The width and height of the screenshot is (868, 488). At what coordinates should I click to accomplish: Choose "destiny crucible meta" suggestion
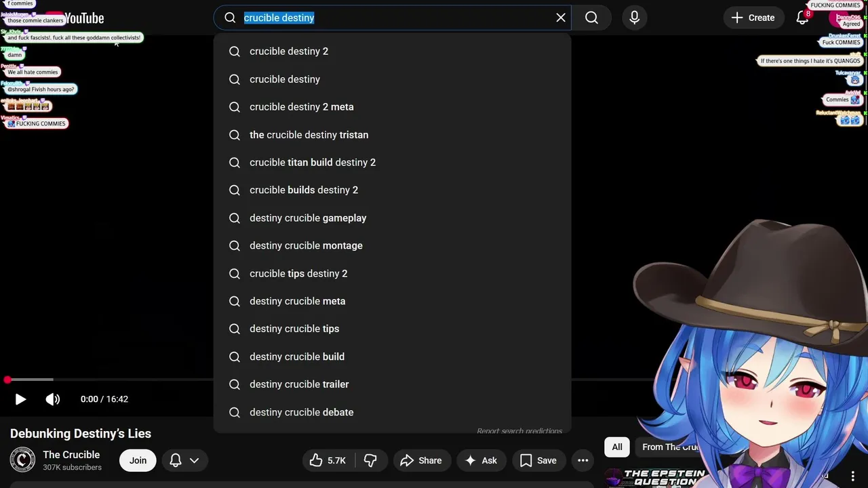click(x=392, y=301)
